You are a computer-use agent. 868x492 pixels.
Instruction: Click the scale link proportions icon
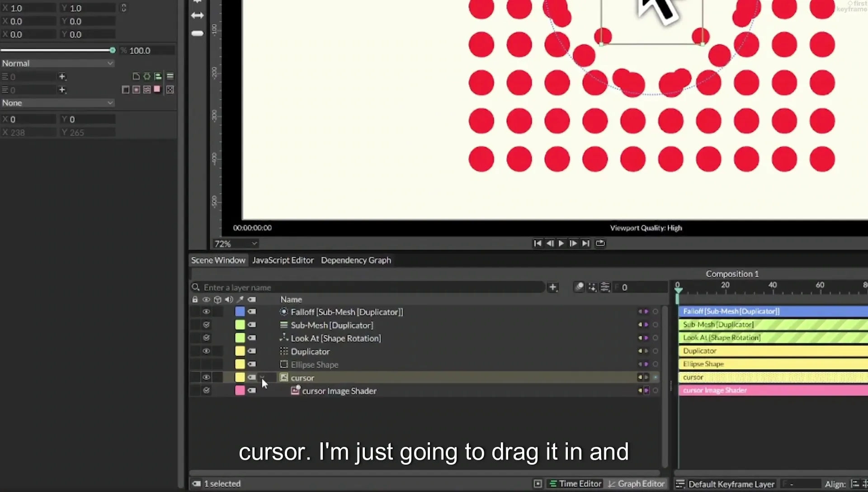pos(123,8)
